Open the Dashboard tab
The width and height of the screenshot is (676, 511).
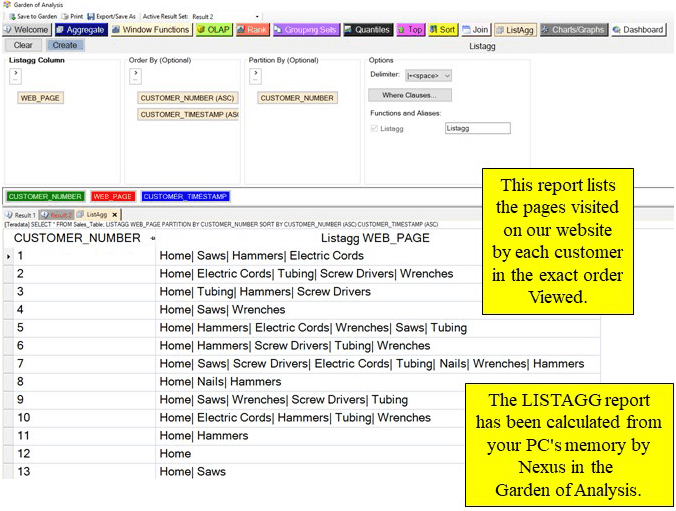coord(639,30)
